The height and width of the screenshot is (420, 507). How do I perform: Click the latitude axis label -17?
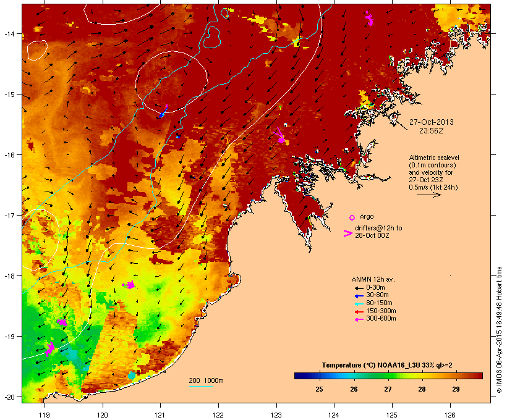coord(9,215)
